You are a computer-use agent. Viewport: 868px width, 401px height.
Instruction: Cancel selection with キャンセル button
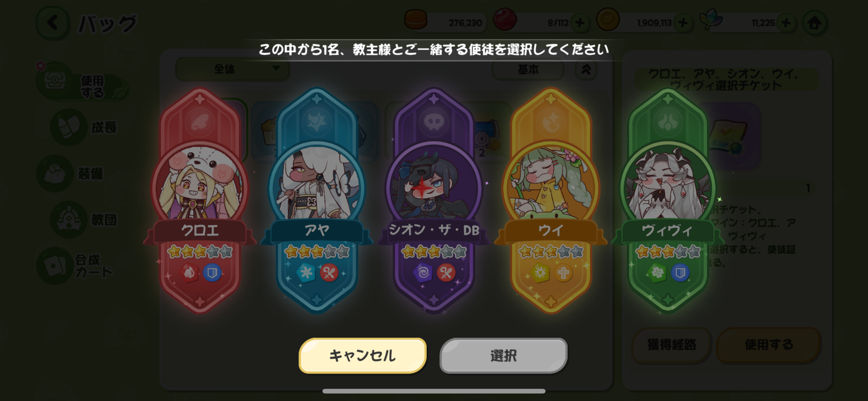[x=362, y=355]
